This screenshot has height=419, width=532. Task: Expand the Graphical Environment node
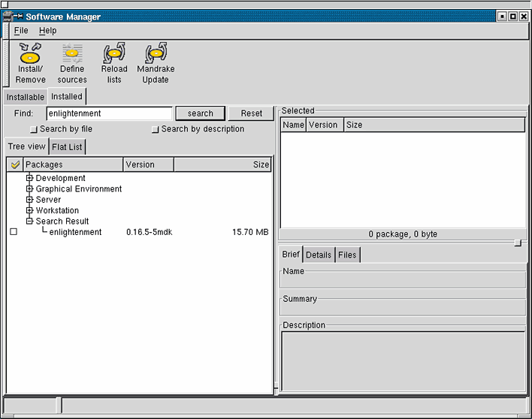tap(29, 188)
